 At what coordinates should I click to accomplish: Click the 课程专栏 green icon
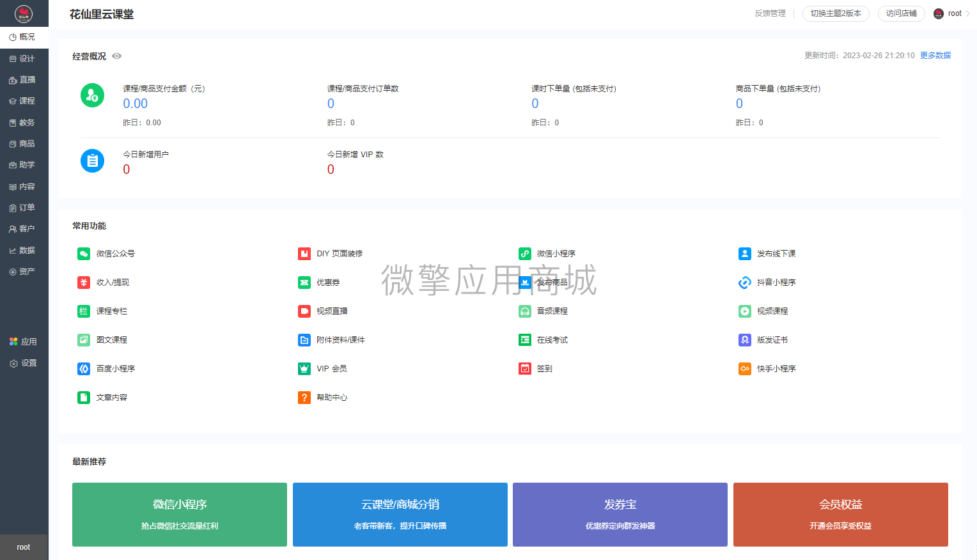click(x=84, y=311)
